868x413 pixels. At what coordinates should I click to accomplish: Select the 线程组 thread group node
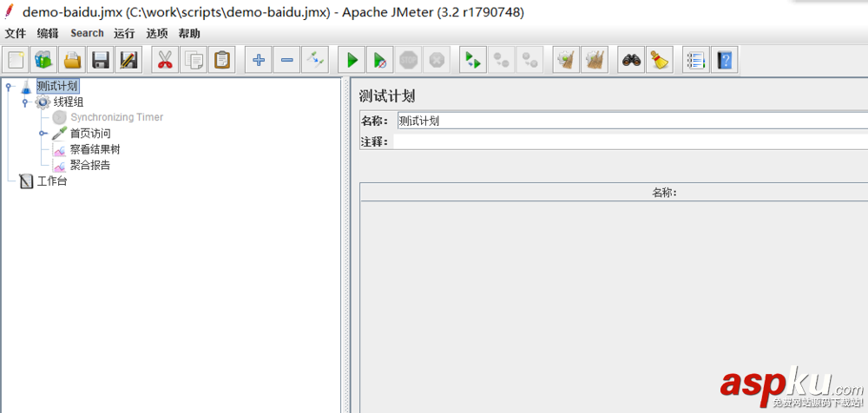pos(69,102)
